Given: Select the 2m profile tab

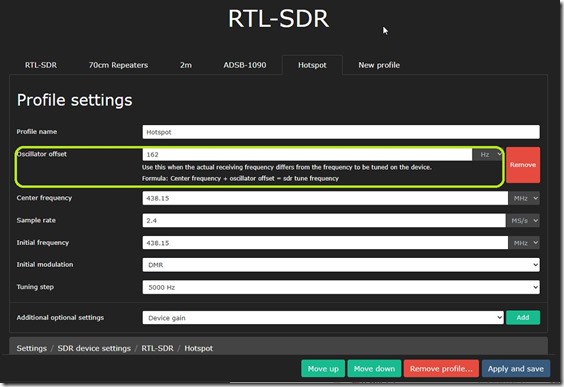Looking at the screenshot, I should (186, 65).
